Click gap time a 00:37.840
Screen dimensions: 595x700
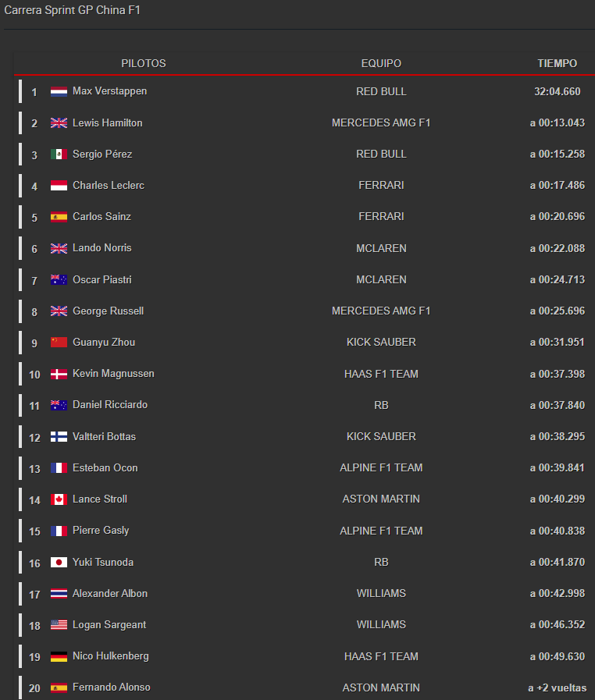pos(558,405)
